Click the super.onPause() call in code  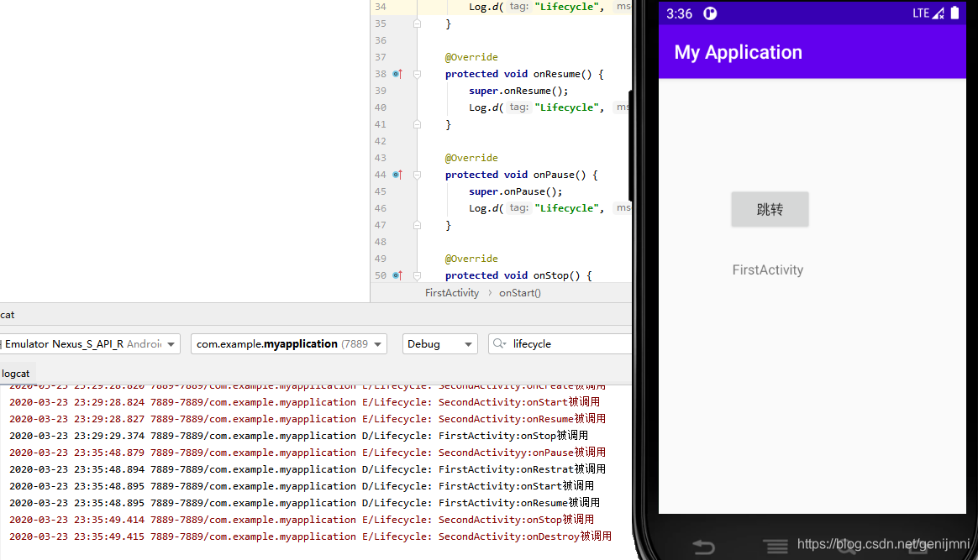coord(515,192)
